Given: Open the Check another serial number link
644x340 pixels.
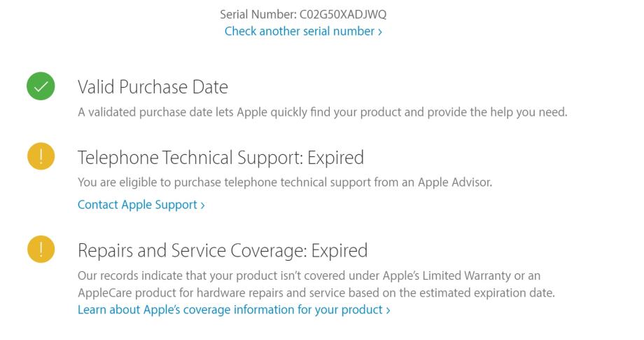Looking at the screenshot, I should [x=299, y=32].
